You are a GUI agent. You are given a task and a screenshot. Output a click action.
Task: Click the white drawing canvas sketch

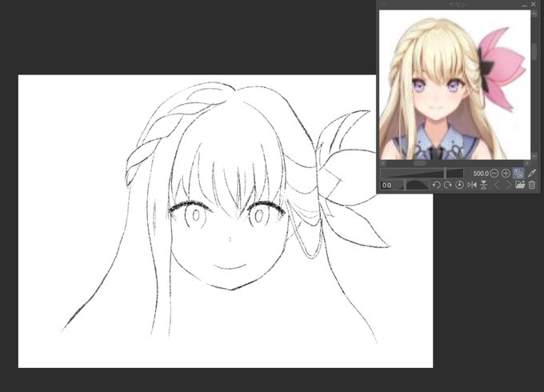226,221
